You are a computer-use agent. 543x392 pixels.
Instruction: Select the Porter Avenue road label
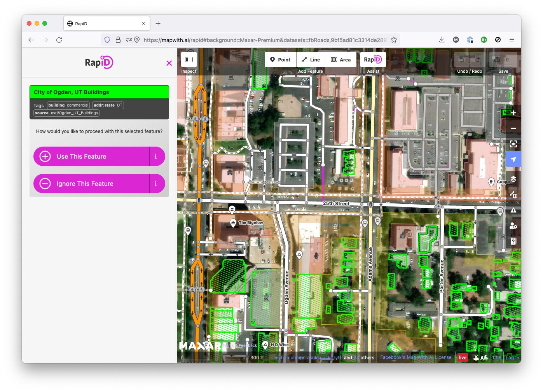coord(442,276)
